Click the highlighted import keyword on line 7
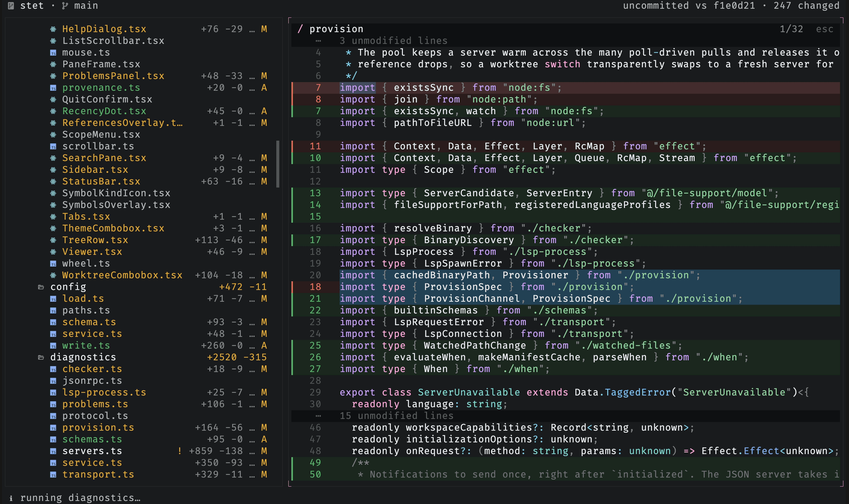The image size is (849, 504). 358,88
